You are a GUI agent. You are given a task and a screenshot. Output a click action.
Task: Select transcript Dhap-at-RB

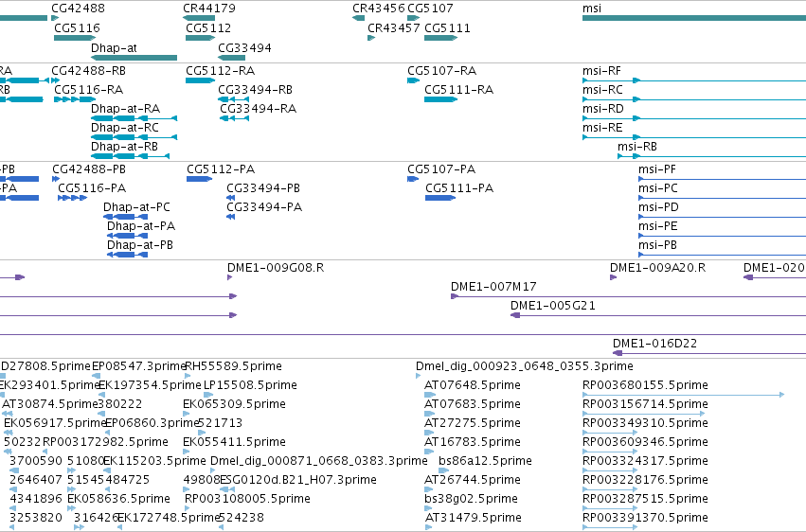pyautogui.click(x=130, y=156)
